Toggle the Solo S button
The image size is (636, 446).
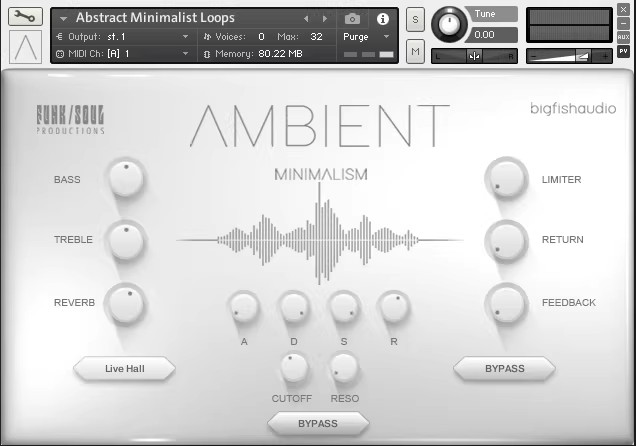(x=415, y=21)
